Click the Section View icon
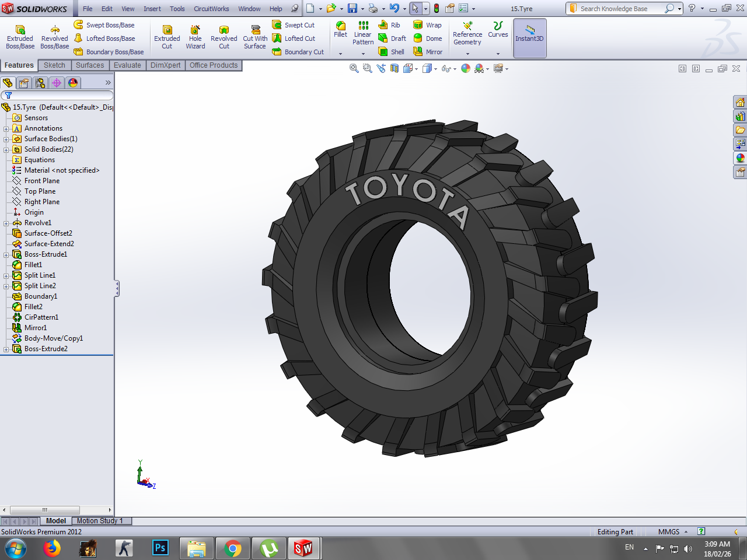747x560 pixels. tap(395, 68)
